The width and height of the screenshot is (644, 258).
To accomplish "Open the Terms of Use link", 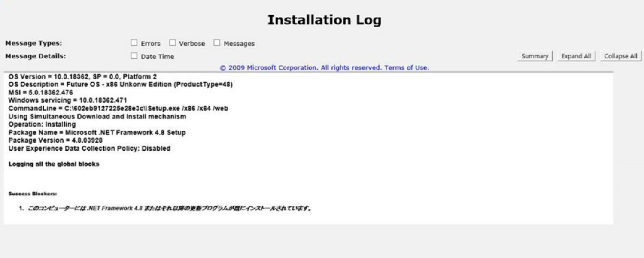I will coord(407,68).
